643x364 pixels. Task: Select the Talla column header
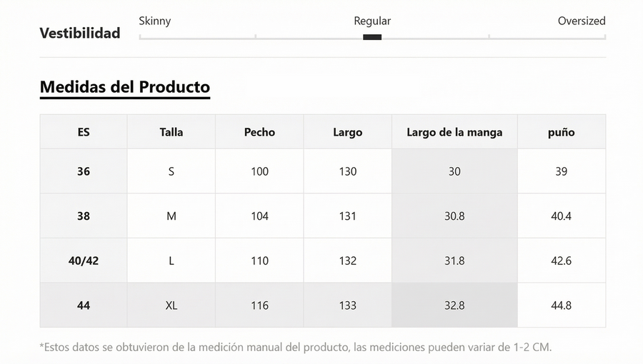coord(171,132)
